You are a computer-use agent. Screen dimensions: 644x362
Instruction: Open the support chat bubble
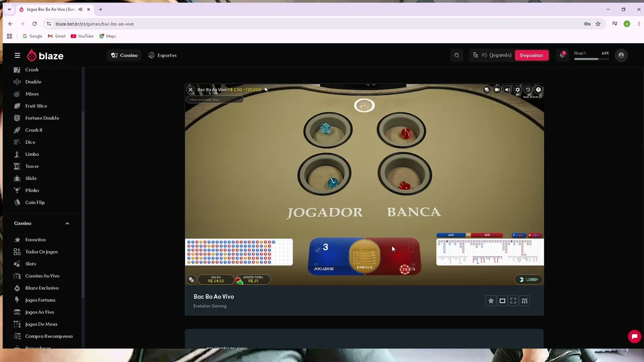tap(634, 336)
